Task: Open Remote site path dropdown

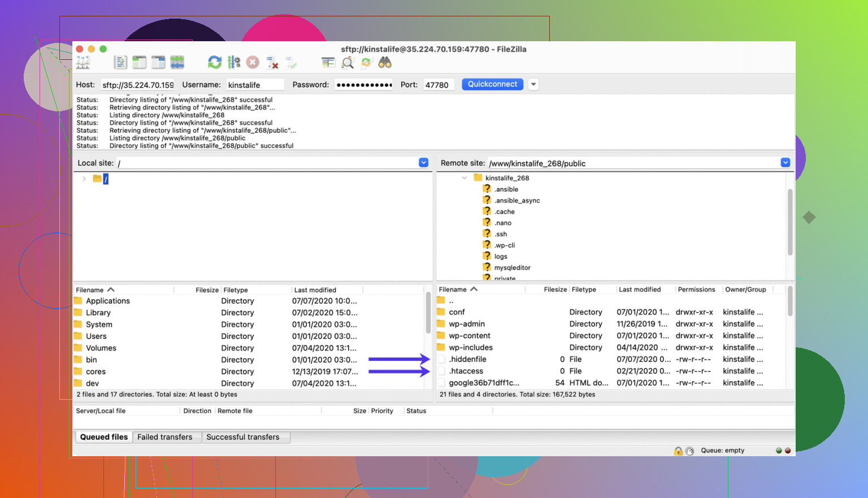Action: coord(785,163)
